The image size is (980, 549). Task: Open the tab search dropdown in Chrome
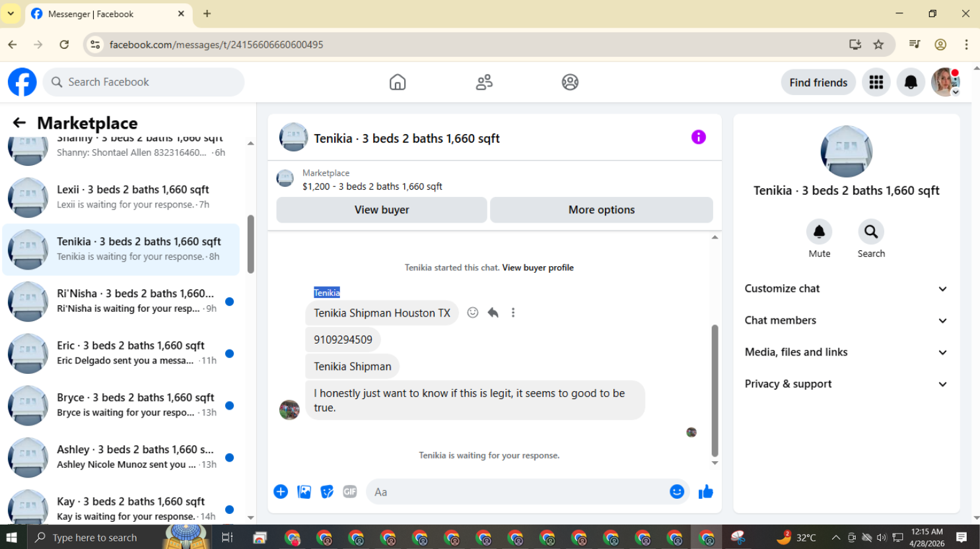click(x=11, y=13)
